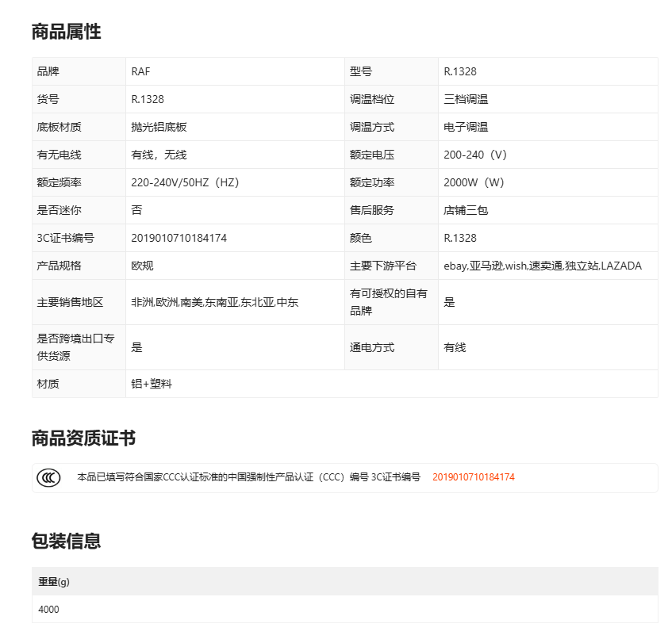Viewport: 672px width, 639px height.
Task: Select the 三档调温 value cell
Action: 466,99
